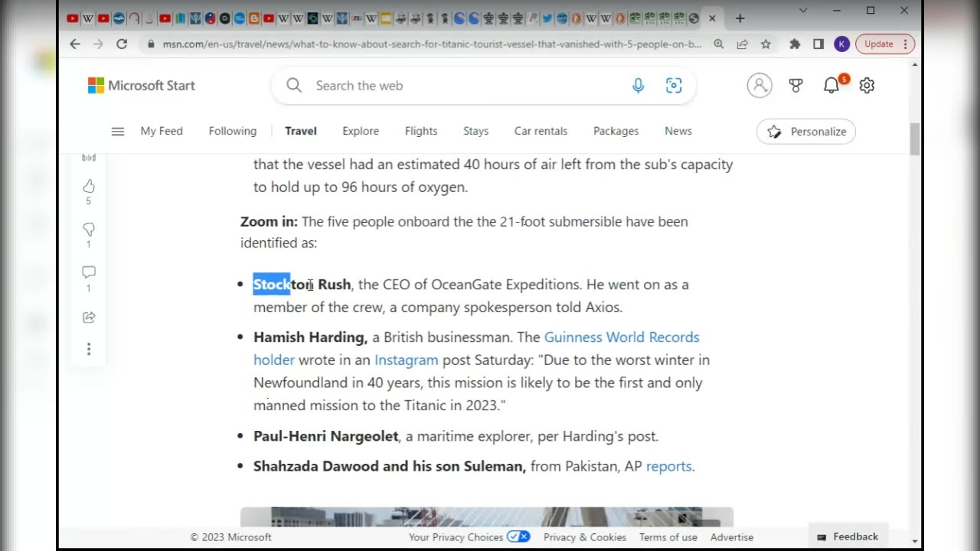Viewport: 980px width, 551px height.
Task: Dislike the article with thumbs down
Action: point(89,230)
